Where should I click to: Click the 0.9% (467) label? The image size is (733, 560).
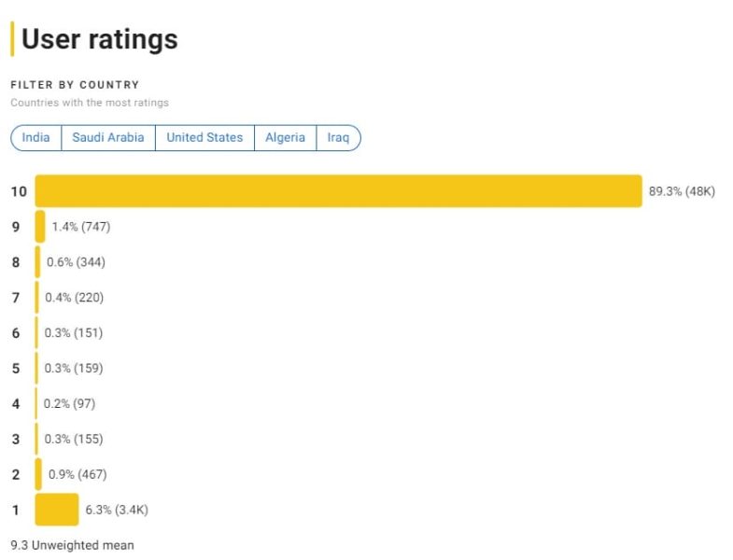(x=78, y=474)
